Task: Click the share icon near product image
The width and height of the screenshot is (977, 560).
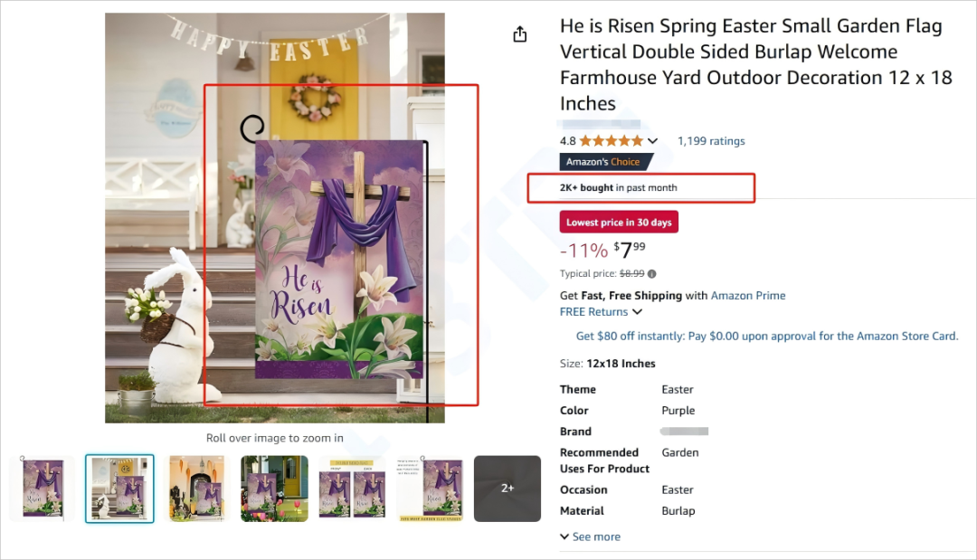Action: tap(519, 34)
